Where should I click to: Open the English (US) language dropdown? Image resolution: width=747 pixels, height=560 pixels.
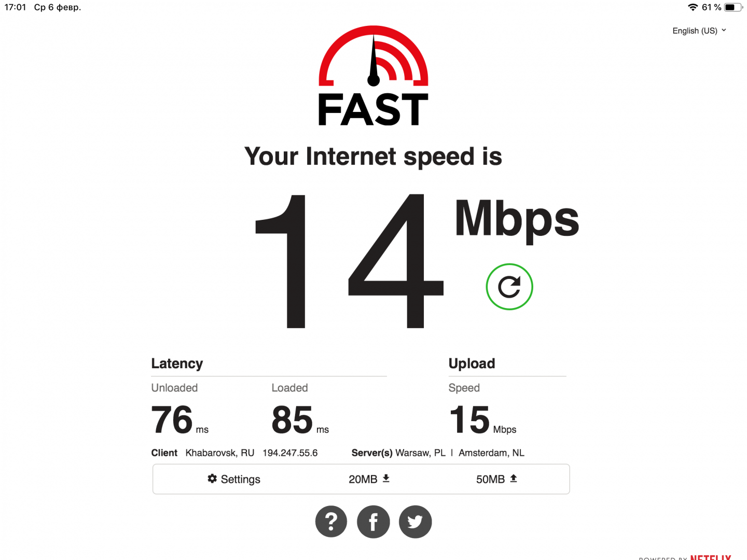tap(699, 31)
